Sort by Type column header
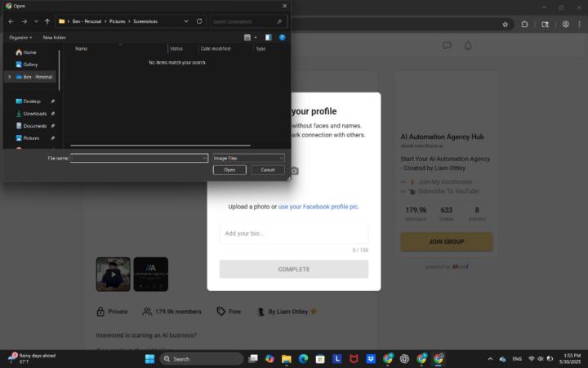This screenshot has width=588, height=368. click(x=261, y=48)
